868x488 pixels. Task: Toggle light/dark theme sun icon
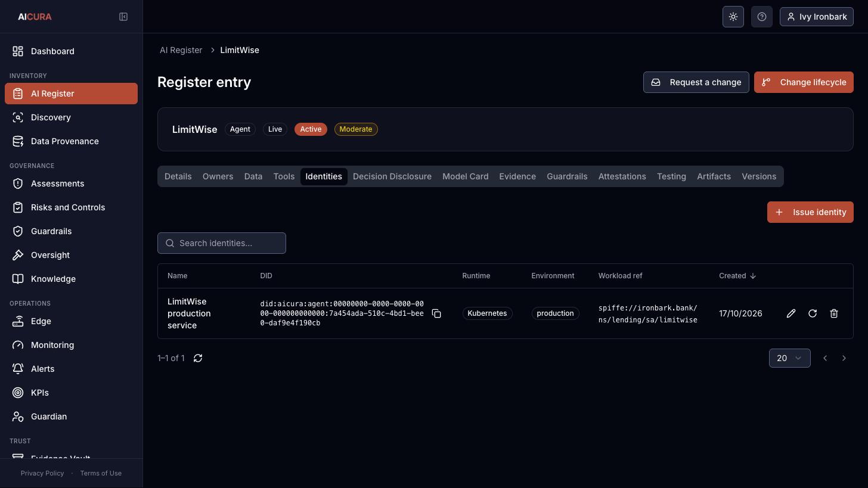(733, 17)
